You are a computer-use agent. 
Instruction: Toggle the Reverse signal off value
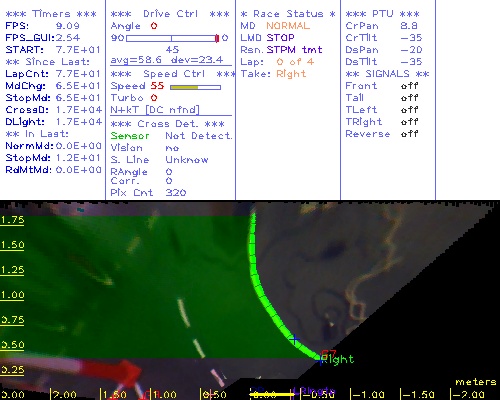(x=409, y=134)
